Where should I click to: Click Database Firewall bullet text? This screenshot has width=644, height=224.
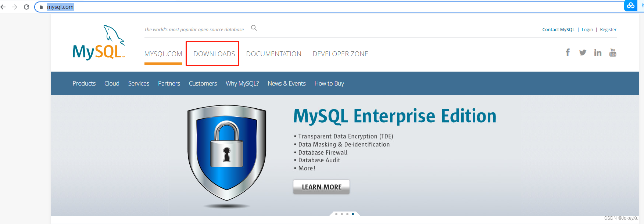tap(323, 152)
